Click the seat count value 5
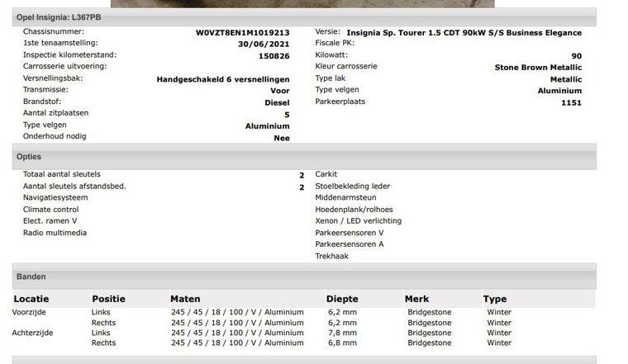The image size is (628, 364). pyautogui.click(x=287, y=115)
